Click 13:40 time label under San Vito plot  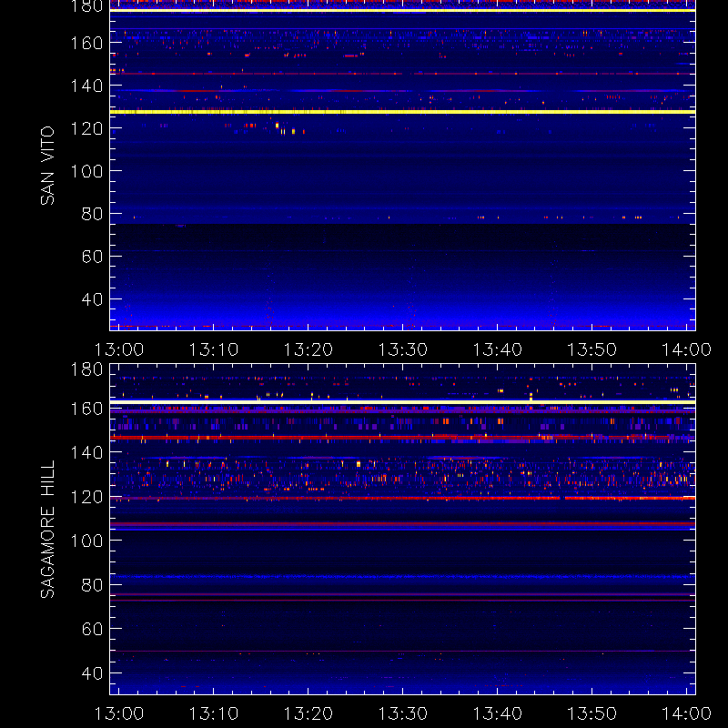coord(497,349)
